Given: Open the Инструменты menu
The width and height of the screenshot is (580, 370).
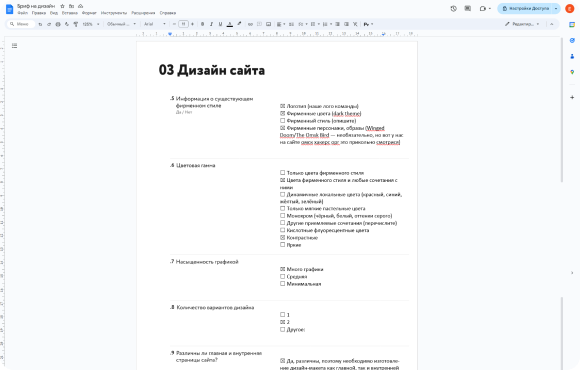Looking at the screenshot, I should [x=114, y=13].
